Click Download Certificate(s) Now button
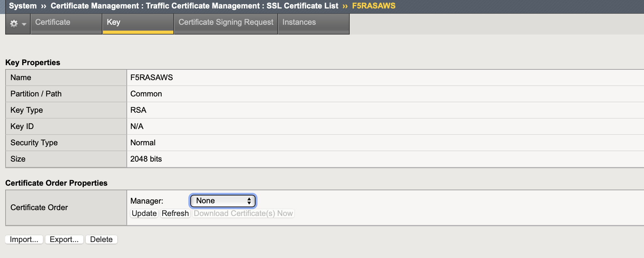Viewport: 644px width, 258px height. [x=243, y=213]
